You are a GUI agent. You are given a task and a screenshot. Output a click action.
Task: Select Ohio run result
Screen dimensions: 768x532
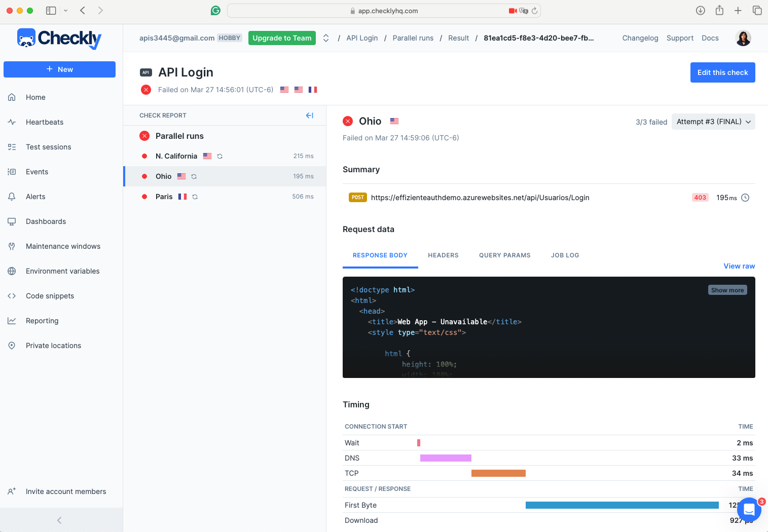click(225, 176)
